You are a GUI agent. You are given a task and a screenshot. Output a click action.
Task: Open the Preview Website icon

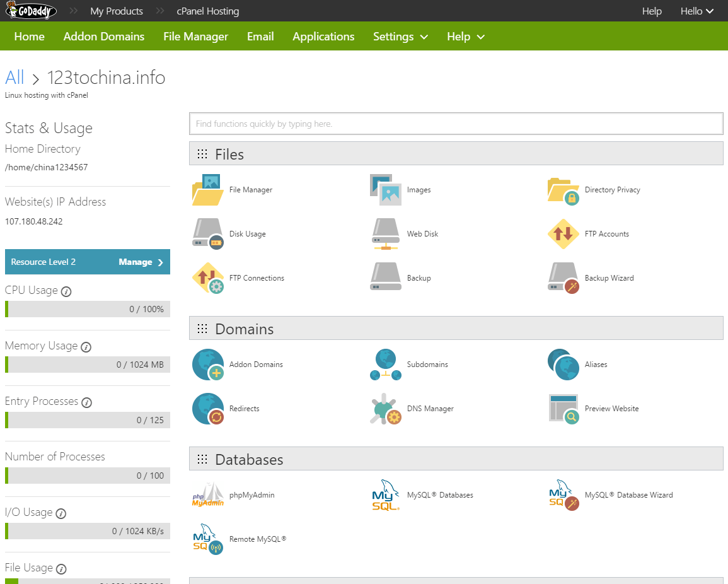click(x=563, y=409)
